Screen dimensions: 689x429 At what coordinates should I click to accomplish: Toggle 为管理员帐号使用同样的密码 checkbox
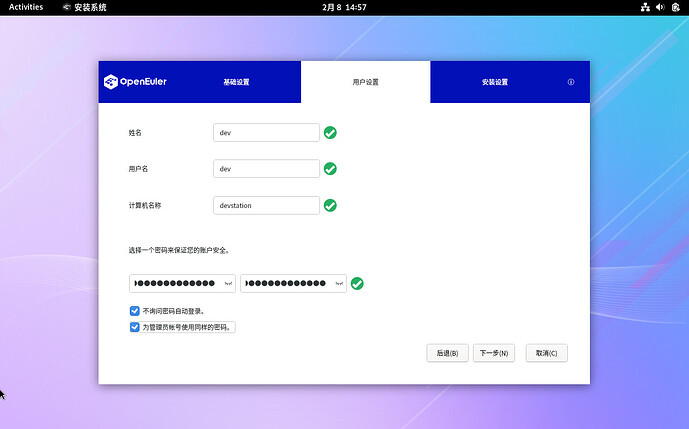135,327
